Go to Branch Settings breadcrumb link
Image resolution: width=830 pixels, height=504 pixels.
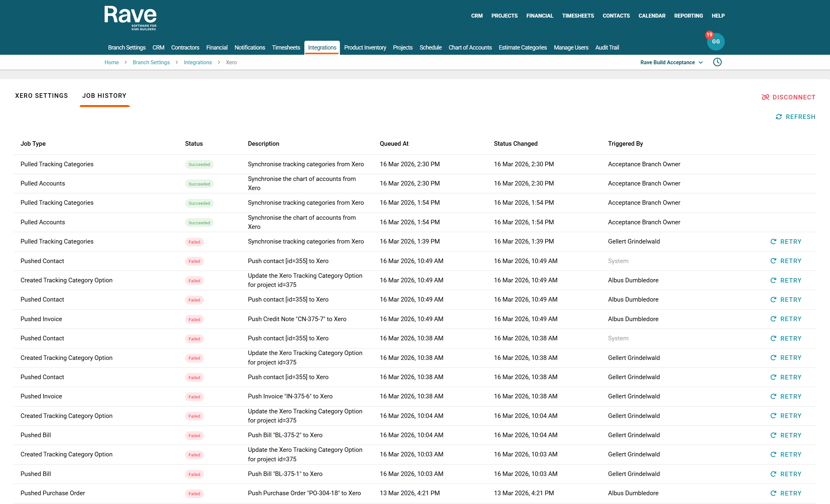coord(151,62)
